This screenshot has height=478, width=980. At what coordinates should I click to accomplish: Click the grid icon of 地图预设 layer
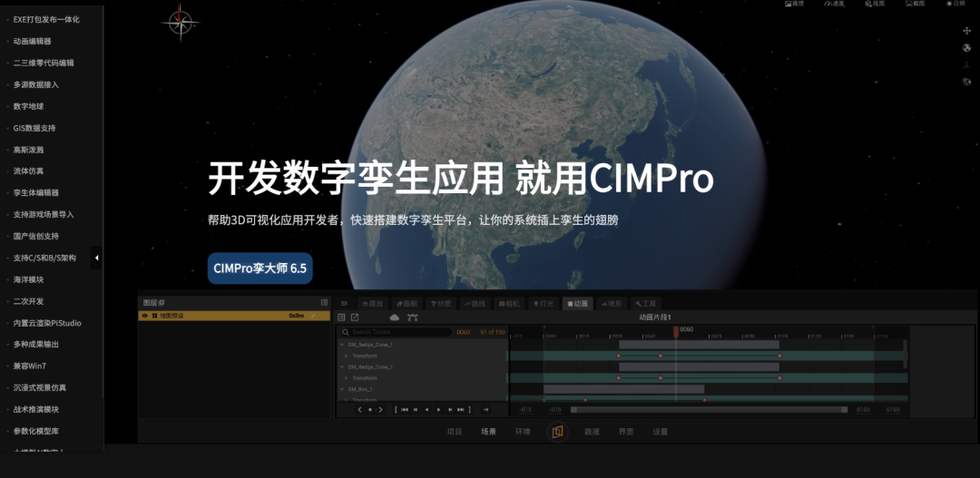click(154, 316)
